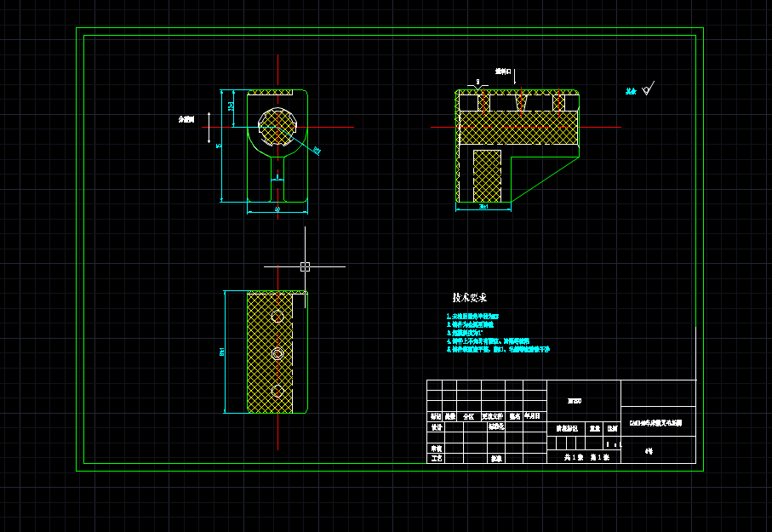Image resolution: width=772 pixels, height=532 pixels.
Task: Select the 40 width dimension text
Action: tap(277, 209)
